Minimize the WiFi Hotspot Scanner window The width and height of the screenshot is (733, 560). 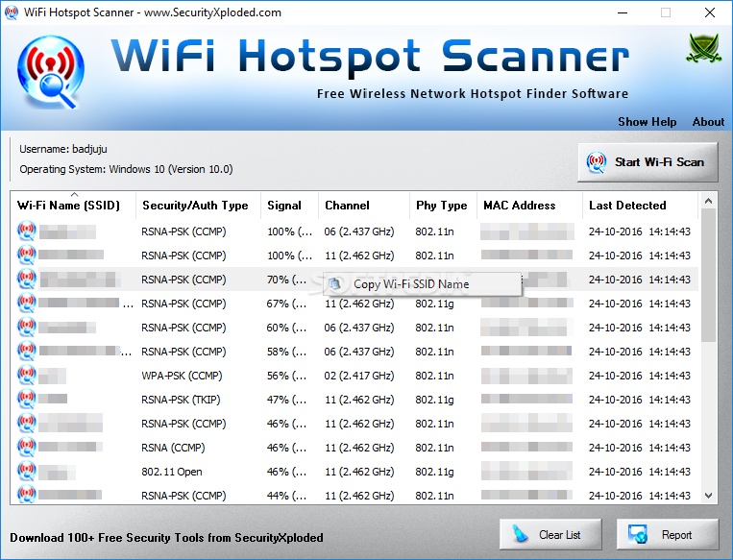pos(623,12)
